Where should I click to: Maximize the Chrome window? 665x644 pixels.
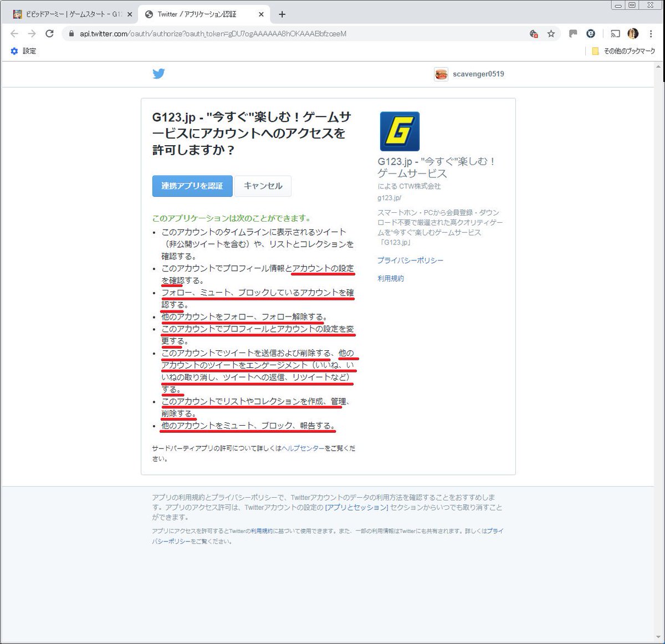pyautogui.click(x=631, y=5)
